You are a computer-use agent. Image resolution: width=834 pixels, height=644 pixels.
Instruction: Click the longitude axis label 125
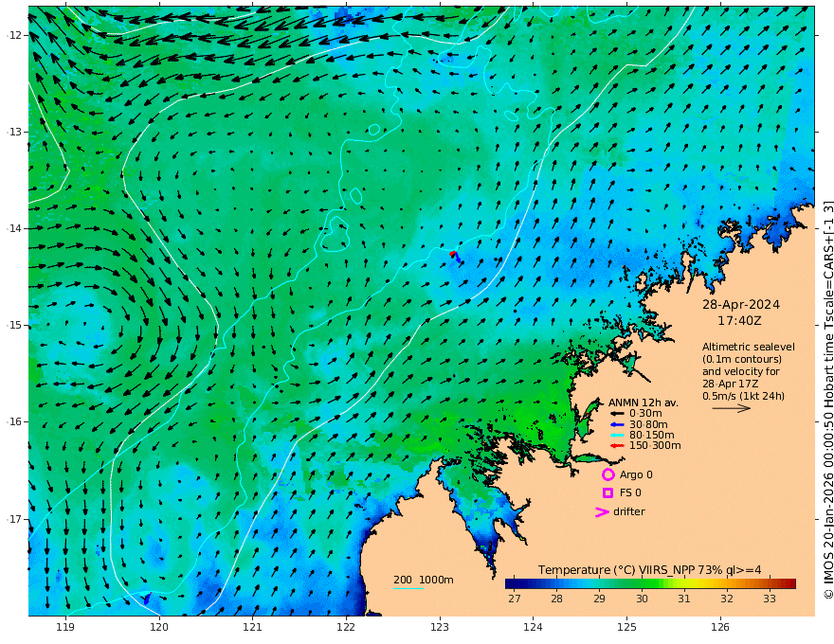(626, 627)
